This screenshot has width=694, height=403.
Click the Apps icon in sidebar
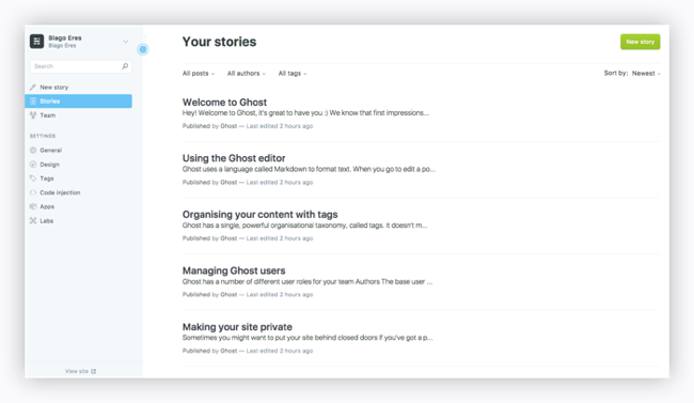point(33,206)
